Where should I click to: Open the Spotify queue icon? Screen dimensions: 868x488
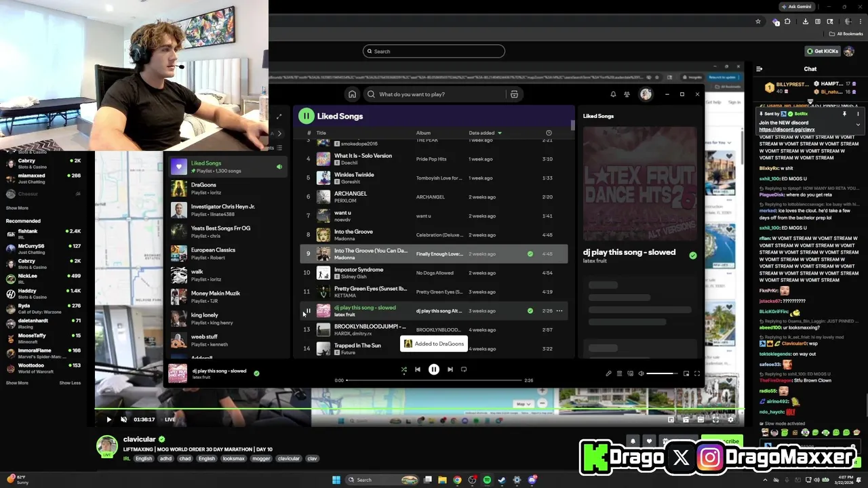619,373
